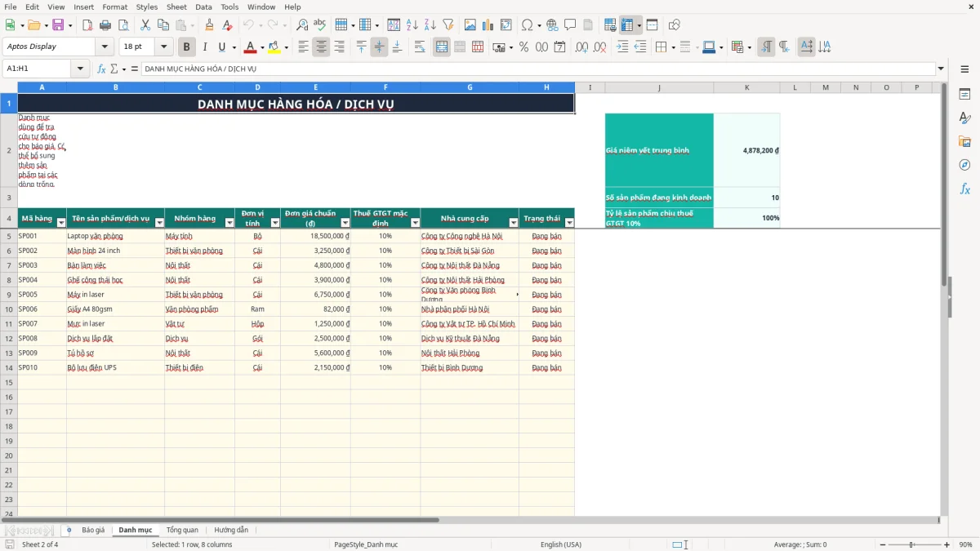
Task: Click the zoom slider handle
Action: pos(912,544)
